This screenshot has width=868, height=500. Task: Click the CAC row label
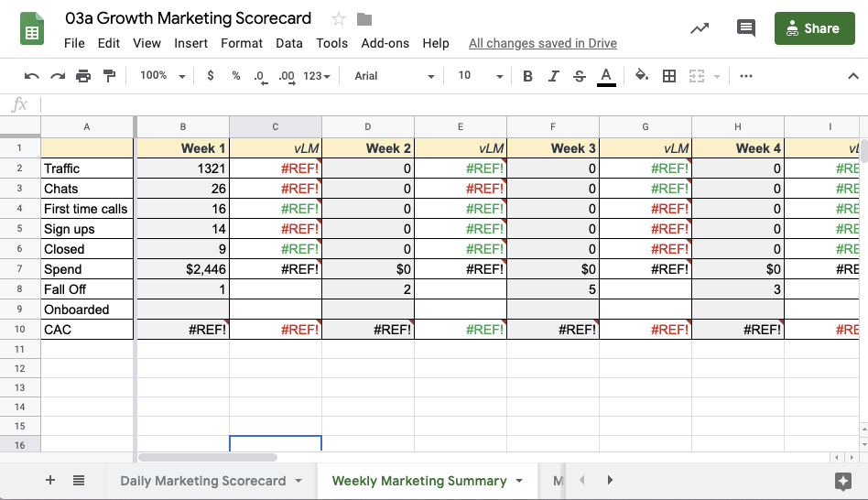point(87,330)
